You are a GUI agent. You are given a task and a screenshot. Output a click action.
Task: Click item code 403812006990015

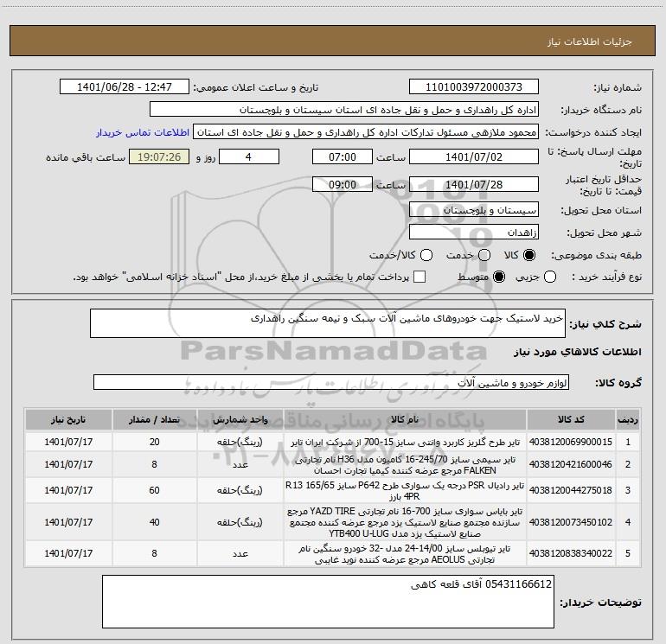571,442
